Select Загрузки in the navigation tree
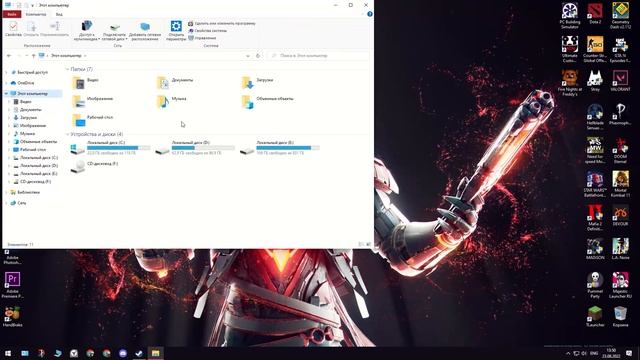640x360 pixels. pyautogui.click(x=28, y=118)
